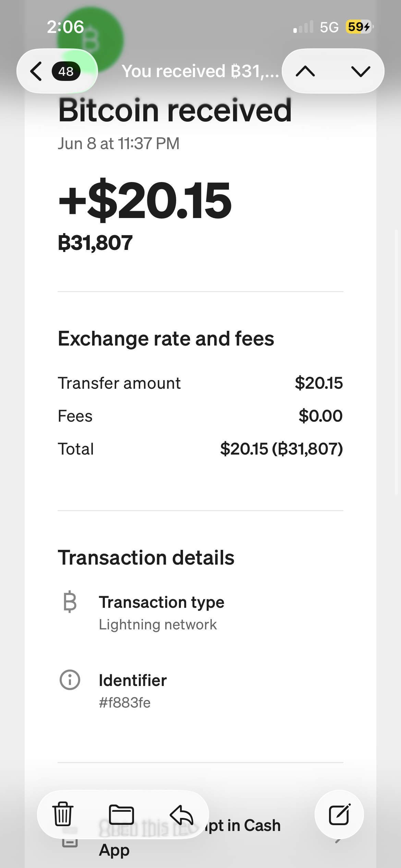This screenshot has width=401, height=868.
Task: Tap the identifier #f883fe text
Action: [x=125, y=703]
